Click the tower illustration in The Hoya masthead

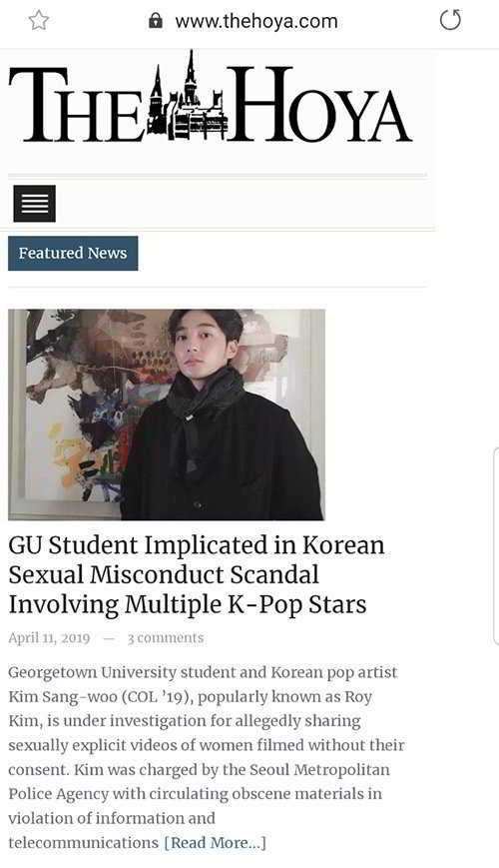pyautogui.click(x=188, y=98)
